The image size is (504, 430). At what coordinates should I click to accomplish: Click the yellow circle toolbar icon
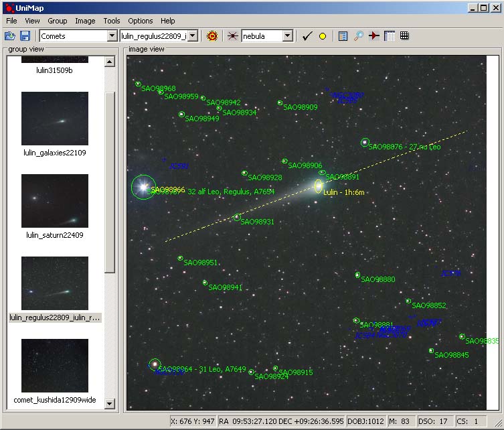[323, 36]
